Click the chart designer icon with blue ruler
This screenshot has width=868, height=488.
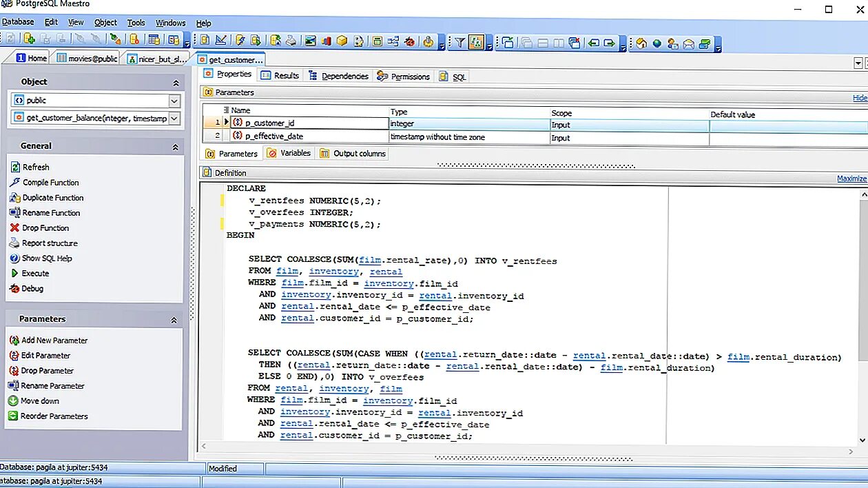(x=222, y=41)
